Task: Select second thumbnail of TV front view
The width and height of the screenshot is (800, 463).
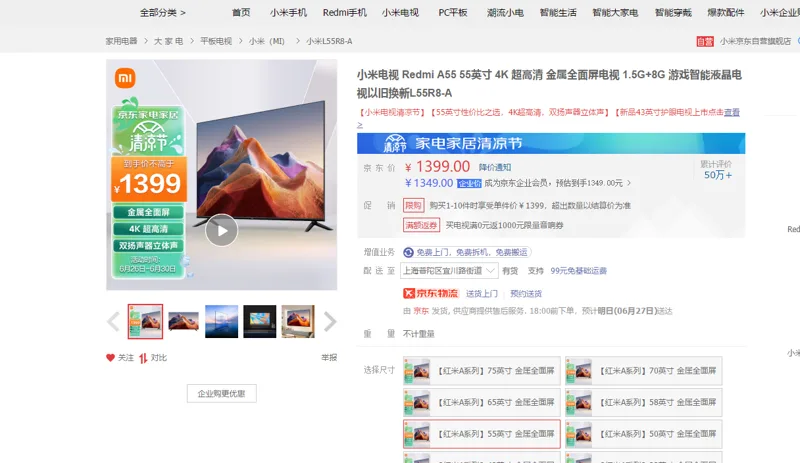Action: [183, 322]
